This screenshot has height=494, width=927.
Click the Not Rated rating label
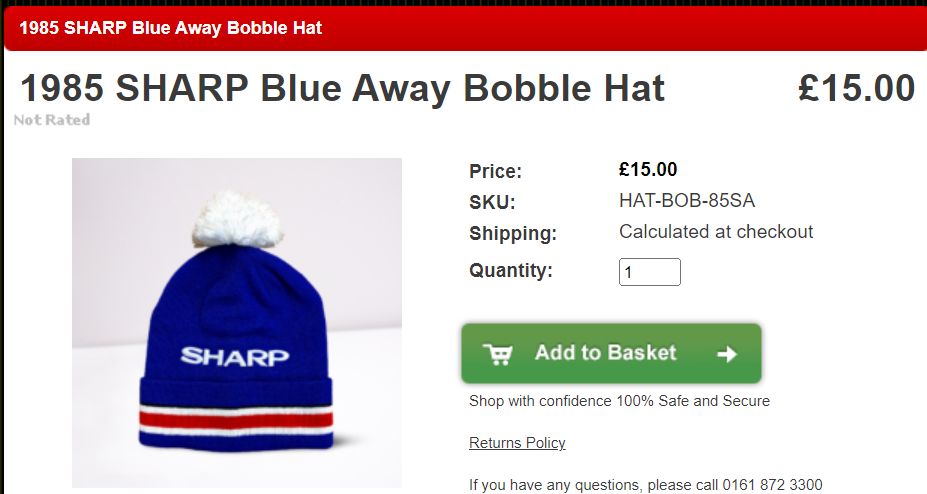52,120
